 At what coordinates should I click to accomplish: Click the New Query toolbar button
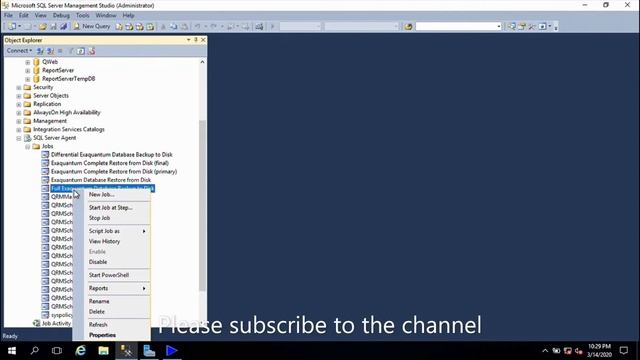92,26
